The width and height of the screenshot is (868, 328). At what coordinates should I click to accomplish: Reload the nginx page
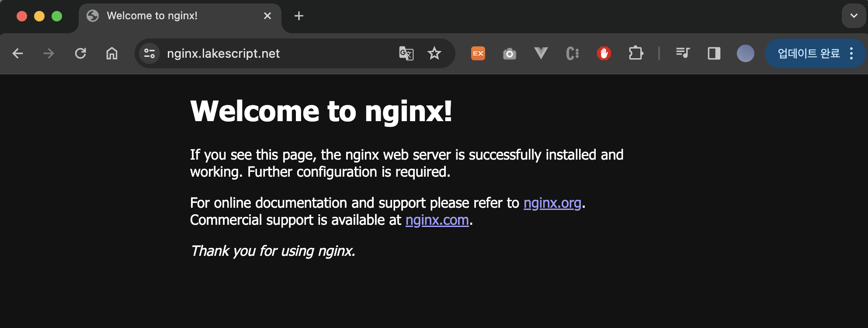pyautogui.click(x=80, y=53)
